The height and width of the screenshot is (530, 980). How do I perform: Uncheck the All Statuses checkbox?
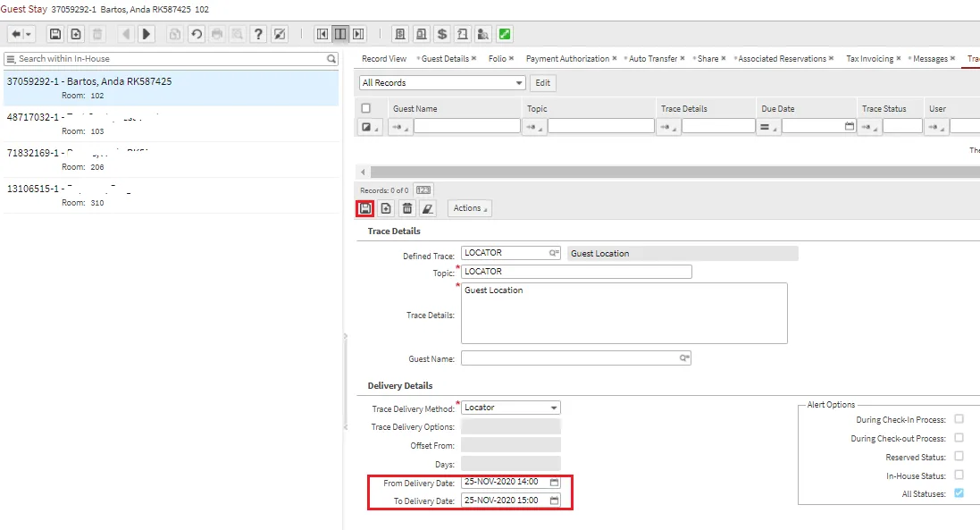click(x=959, y=493)
